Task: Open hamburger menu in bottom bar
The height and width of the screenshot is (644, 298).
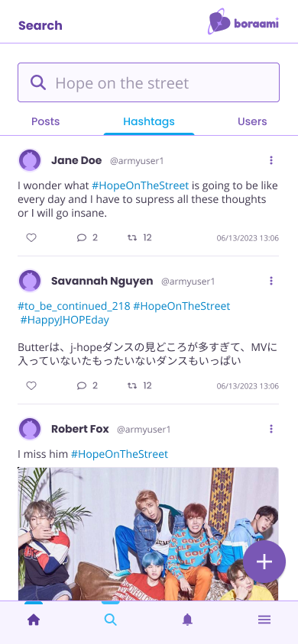Action: (264, 620)
